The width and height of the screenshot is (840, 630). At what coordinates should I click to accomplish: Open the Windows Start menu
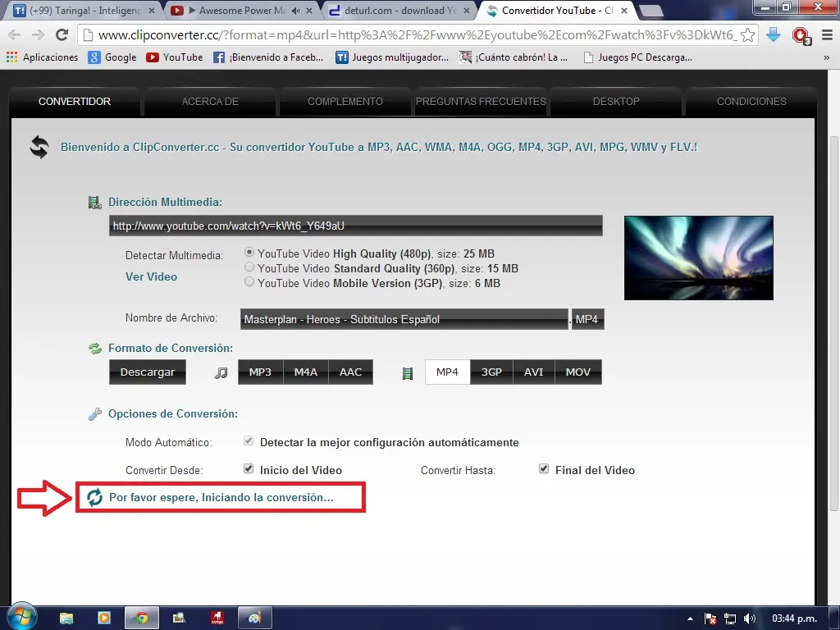pyautogui.click(x=21, y=617)
